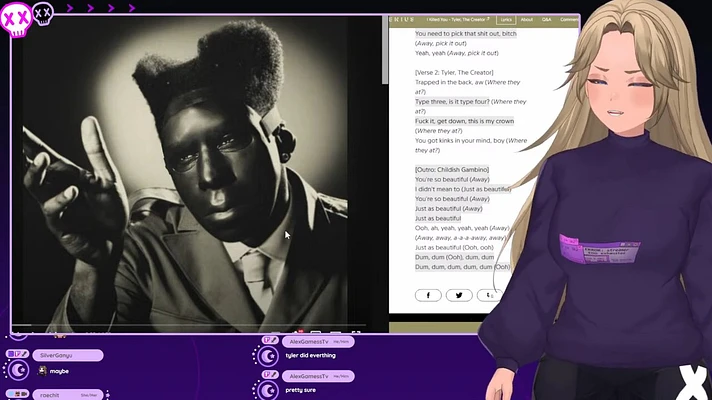Click lyric 'Type three, is it type four?'

[452, 102]
